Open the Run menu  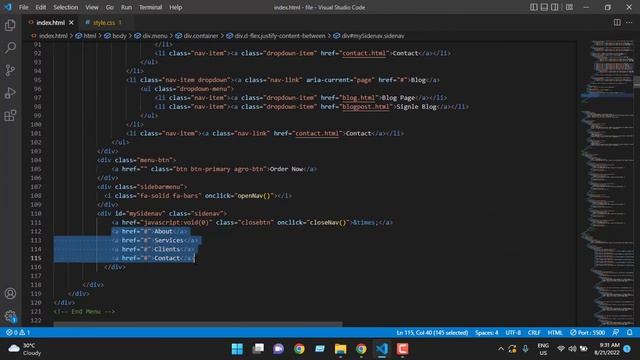(x=126, y=7)
